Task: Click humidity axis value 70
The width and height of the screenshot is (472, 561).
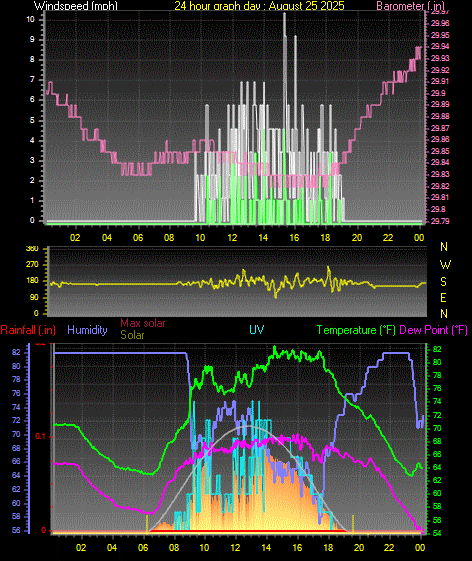Action: click(x=16, y=434)
